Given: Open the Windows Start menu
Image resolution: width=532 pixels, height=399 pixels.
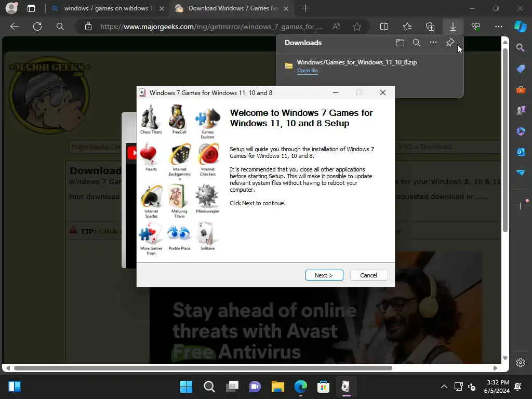Looking at the screenshot, I should 186,387.
